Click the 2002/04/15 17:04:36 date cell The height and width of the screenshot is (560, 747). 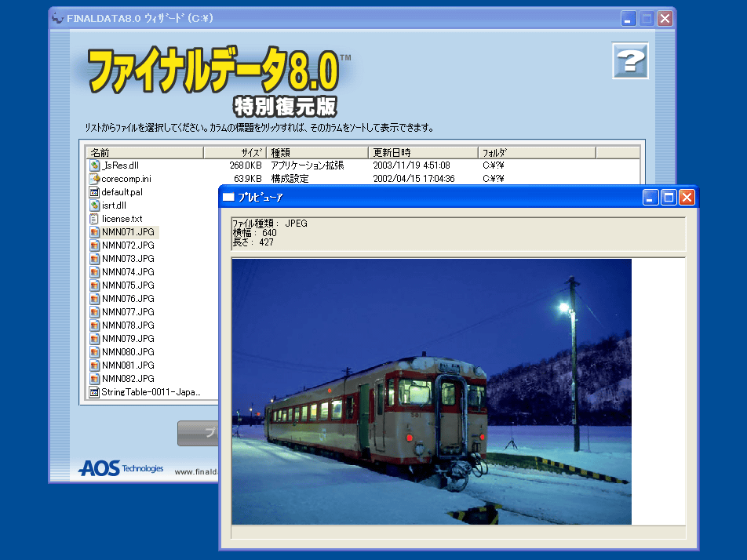414,179
